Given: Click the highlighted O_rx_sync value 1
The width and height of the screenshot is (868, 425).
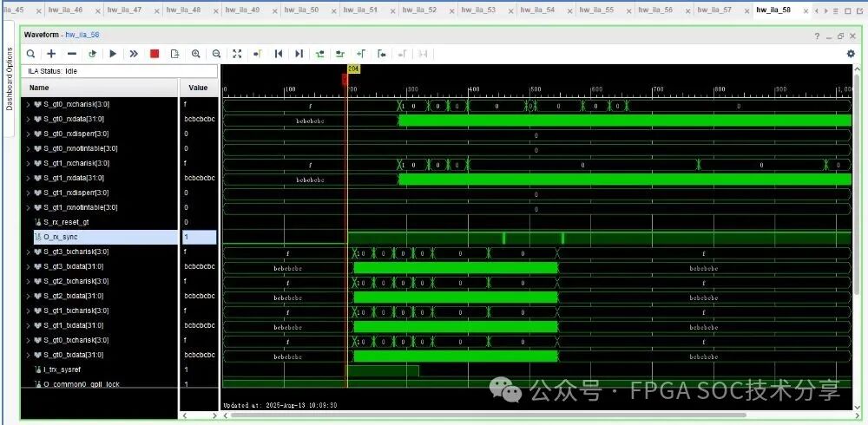Looking at the screenshot, I should (x=199, y=237).
